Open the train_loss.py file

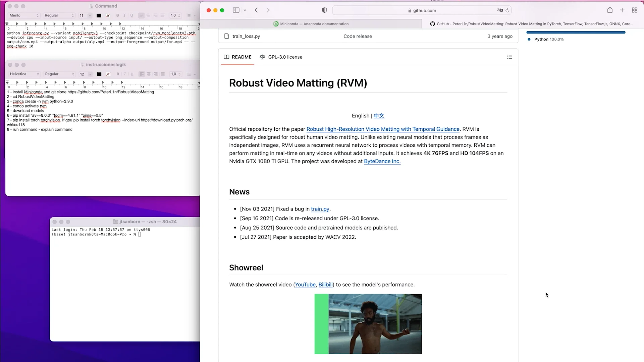click(x=246, y=36)
